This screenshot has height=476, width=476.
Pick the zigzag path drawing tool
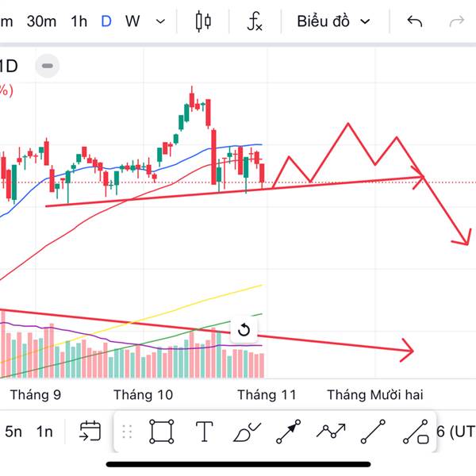tap(331, 432)
